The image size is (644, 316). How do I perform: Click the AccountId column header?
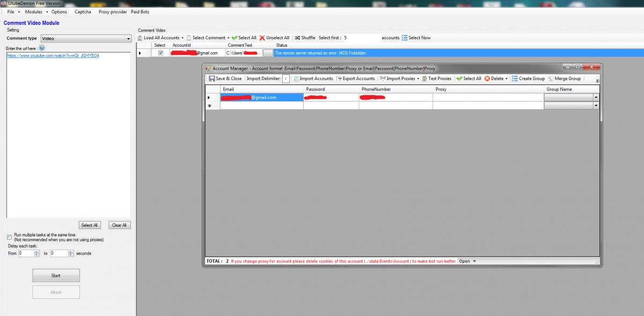[197, 45]
